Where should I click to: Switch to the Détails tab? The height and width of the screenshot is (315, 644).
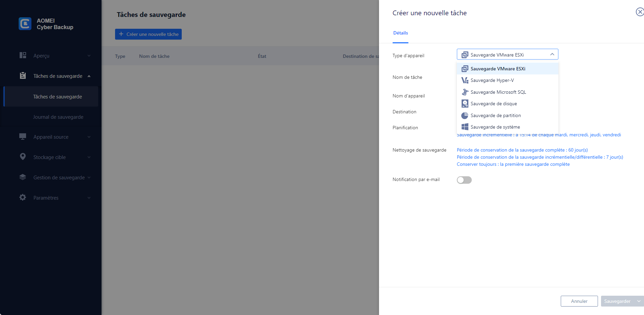tap(400, 33)
